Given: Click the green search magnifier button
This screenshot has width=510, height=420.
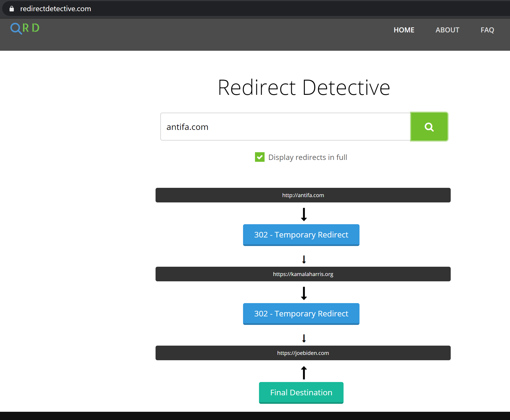Looking at the screenshot, I should click(429, 127).
